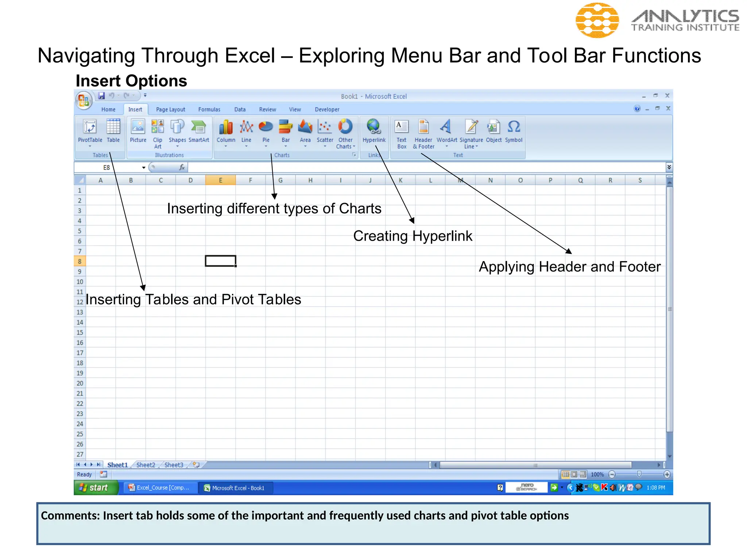
Task: Click the zoom slider handle
Action: point(639,474)
